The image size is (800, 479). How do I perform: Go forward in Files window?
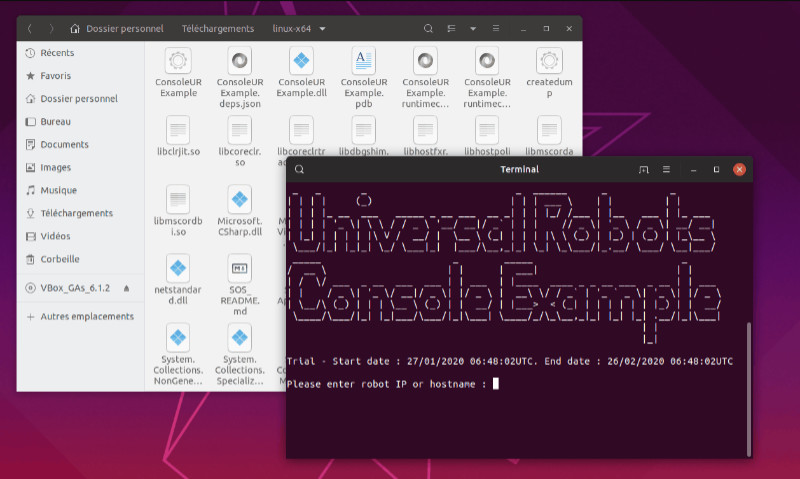(x=51, y=29)
